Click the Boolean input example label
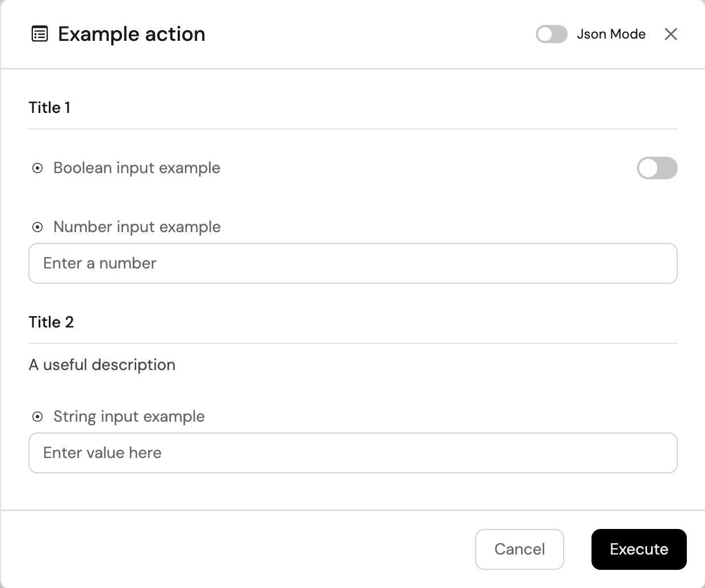The width and height of the screenshot is (705, 588). tap(137, 168)
